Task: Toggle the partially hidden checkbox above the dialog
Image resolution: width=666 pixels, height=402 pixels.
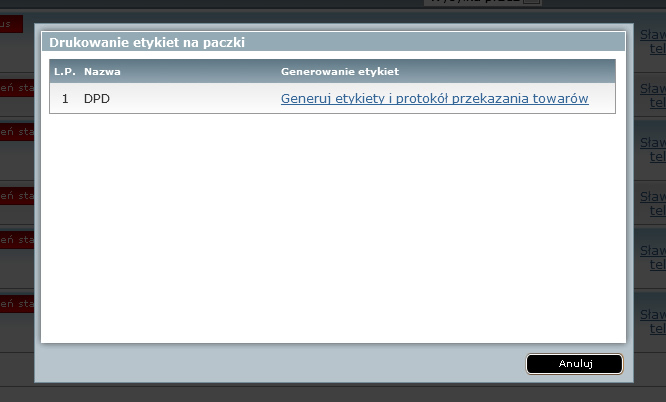Action: [532, 2]
